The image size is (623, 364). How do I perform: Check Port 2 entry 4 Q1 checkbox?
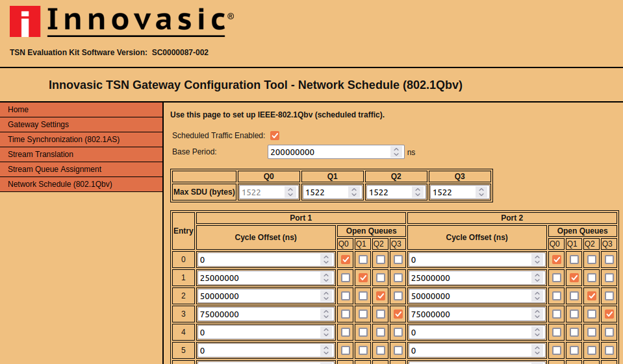click(574, 332)
